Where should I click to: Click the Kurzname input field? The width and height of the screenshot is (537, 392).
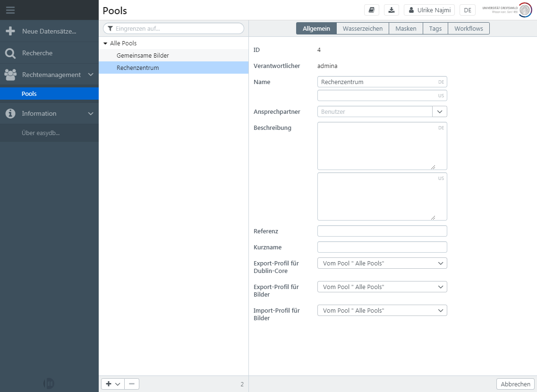tap(382, 247)
